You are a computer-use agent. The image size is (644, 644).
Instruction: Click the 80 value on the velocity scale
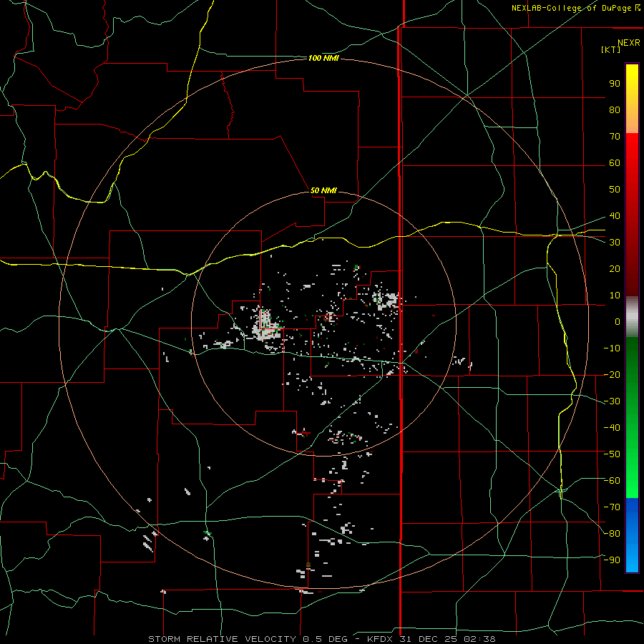615,110
